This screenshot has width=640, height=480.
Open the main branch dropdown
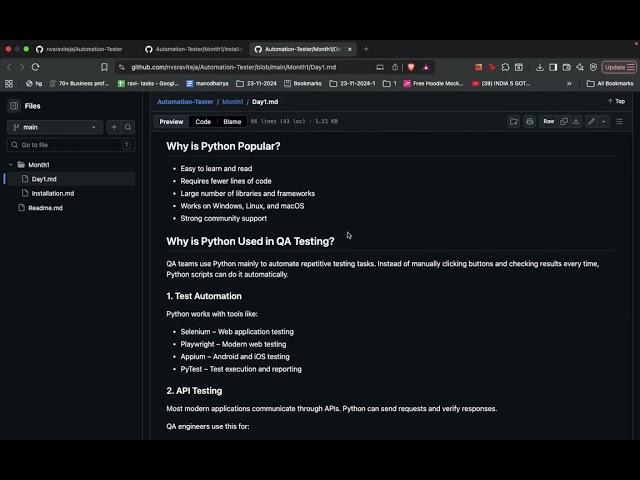pyautogui.click(x=55, y=127)
